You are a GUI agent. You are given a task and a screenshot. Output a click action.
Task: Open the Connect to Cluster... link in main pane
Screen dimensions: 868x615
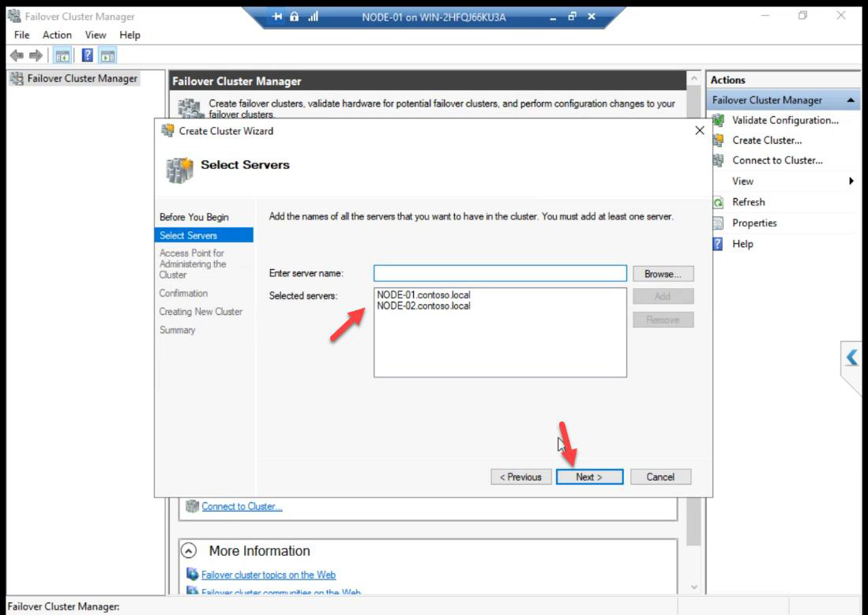(x=242, y=507)
